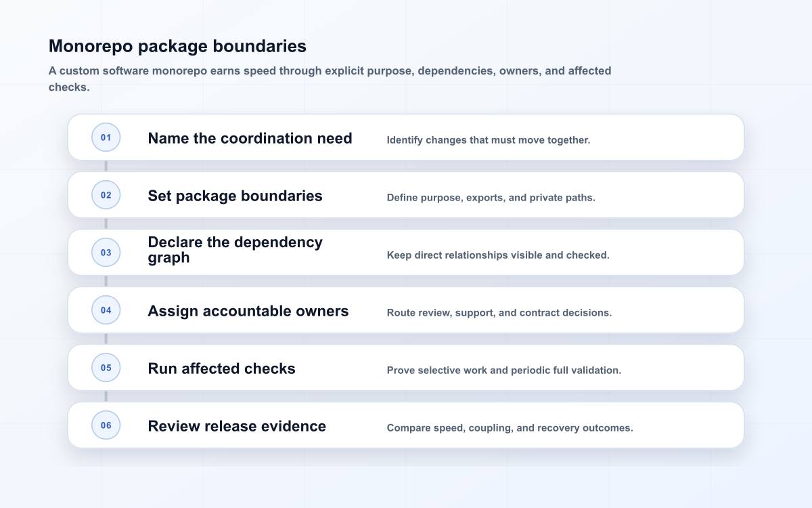Click 'Prove selective work and periodic full validation'

(x=504, y=371)
